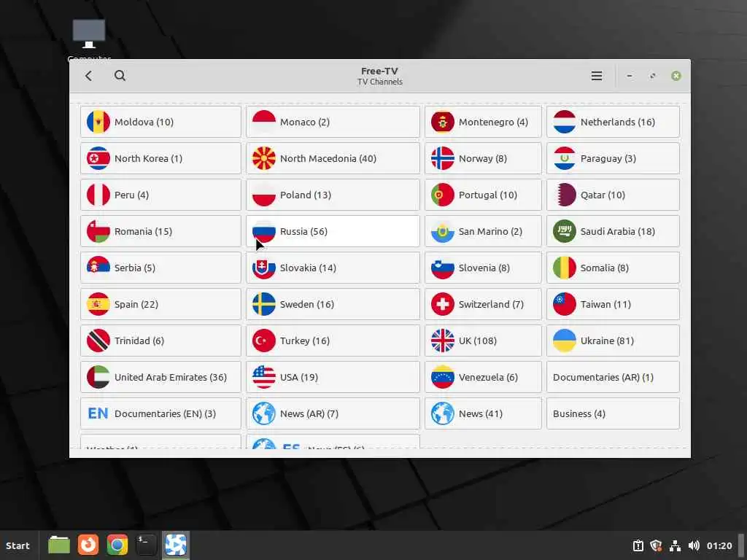Open Ukraine (81) channels
Viewport: 747px width, 560px height.
[613, 341]
